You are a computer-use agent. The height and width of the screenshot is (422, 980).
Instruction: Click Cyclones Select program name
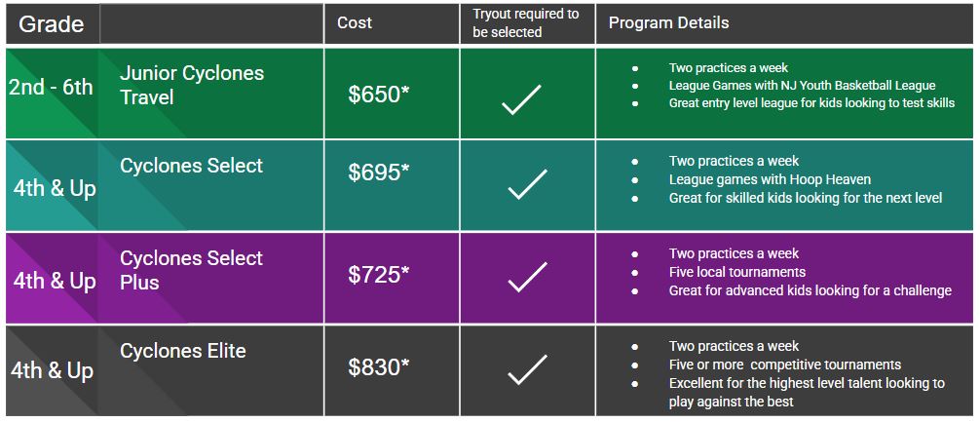point(191,166)
